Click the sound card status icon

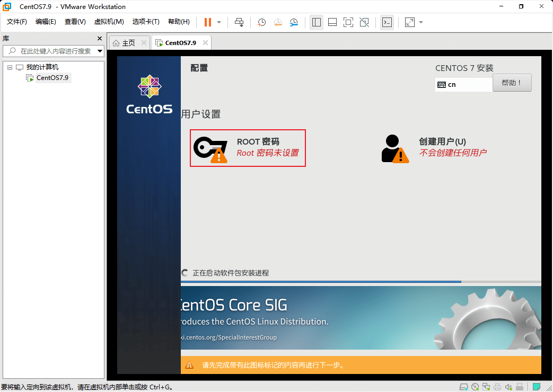click(508, 387)
